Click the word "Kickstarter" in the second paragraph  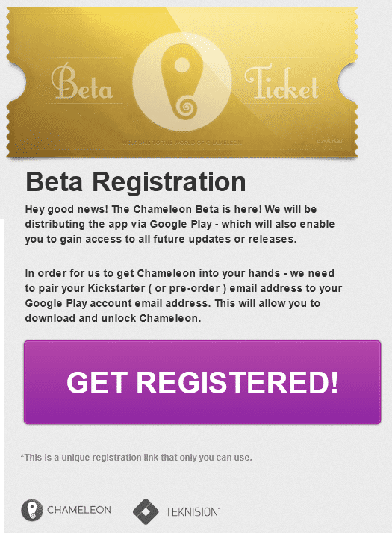point(116,288)
